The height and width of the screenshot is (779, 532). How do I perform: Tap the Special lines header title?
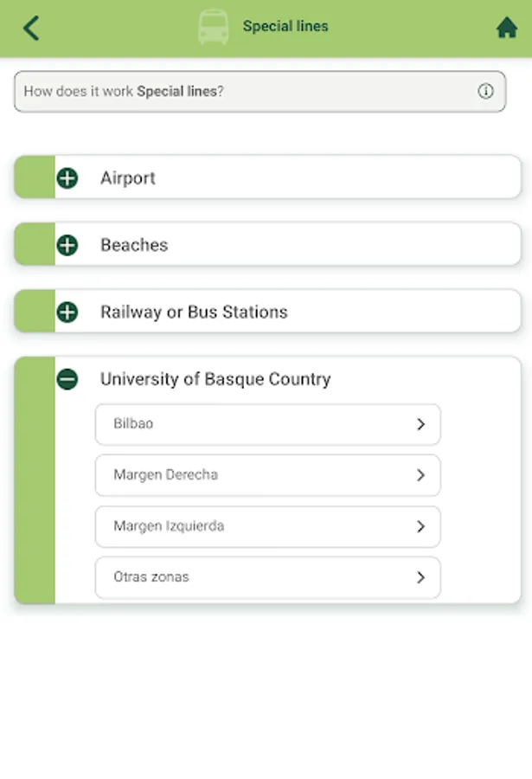tap(285, 27)
